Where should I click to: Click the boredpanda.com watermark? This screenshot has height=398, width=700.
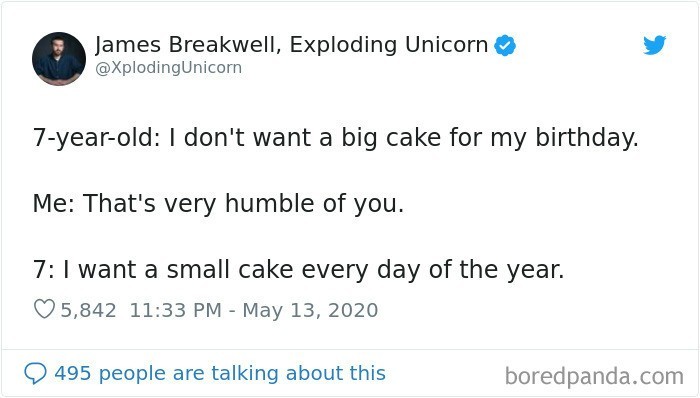594,376
